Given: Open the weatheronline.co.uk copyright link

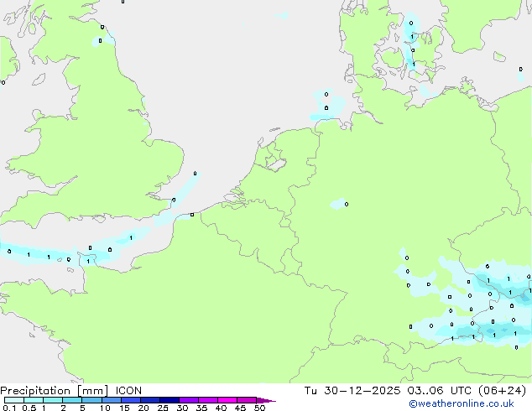Looking at the screenshot, I should pyautogui.click(x=462, y=403).
